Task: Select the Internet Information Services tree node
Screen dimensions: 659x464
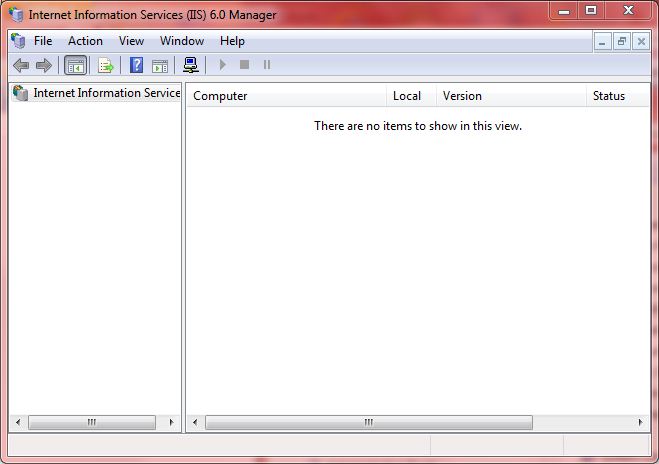Action: [x=105, y=93]
